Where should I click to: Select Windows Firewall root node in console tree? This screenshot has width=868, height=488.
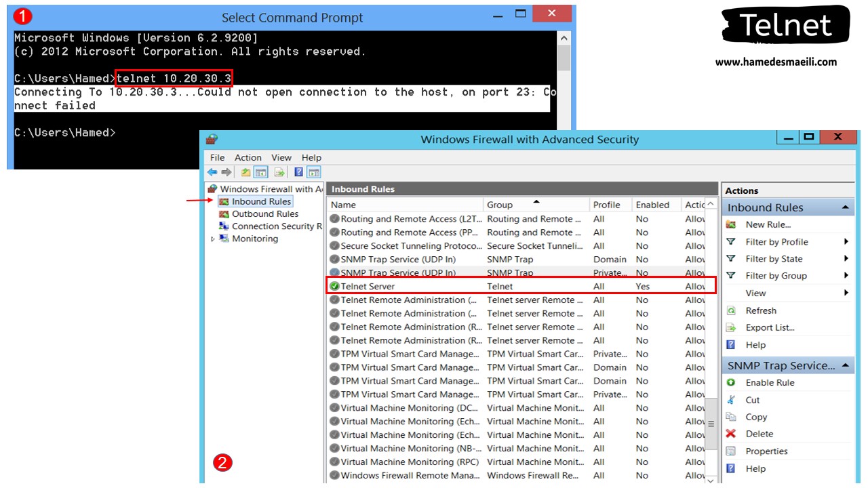pos(265,189)
